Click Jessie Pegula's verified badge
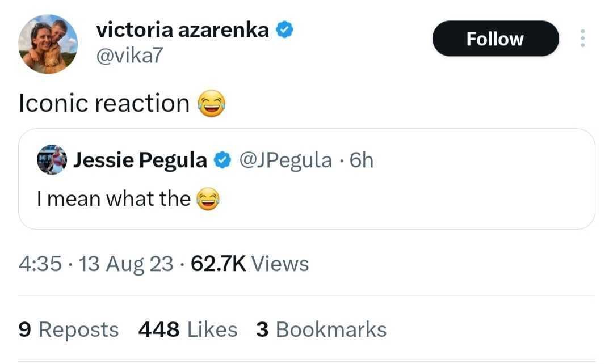Viewport: 613px width, 364px height. click(222, 161)
